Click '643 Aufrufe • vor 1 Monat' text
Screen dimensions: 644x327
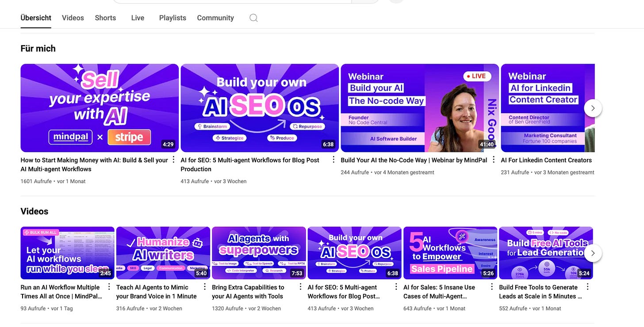click(x=434, y=308)
